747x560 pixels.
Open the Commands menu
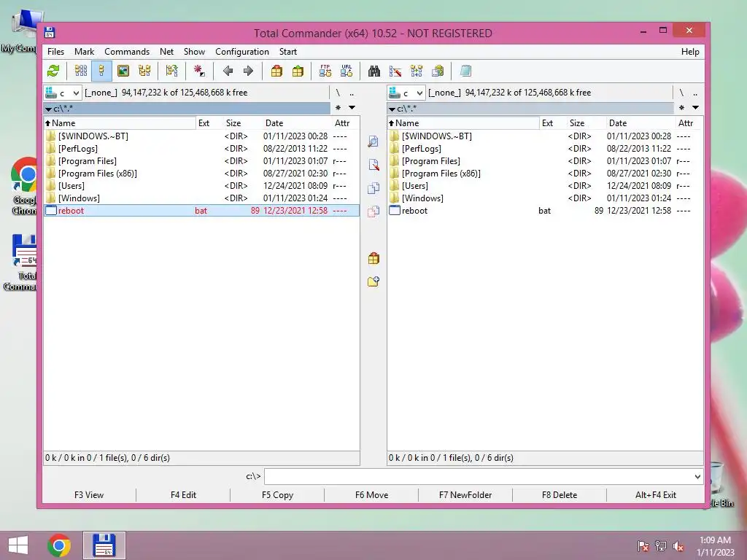pos(127,52)
